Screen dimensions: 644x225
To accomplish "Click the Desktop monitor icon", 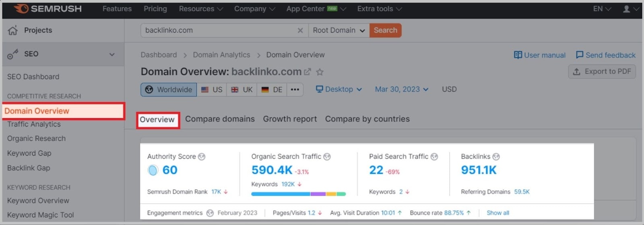I will [x=320, y=89].
